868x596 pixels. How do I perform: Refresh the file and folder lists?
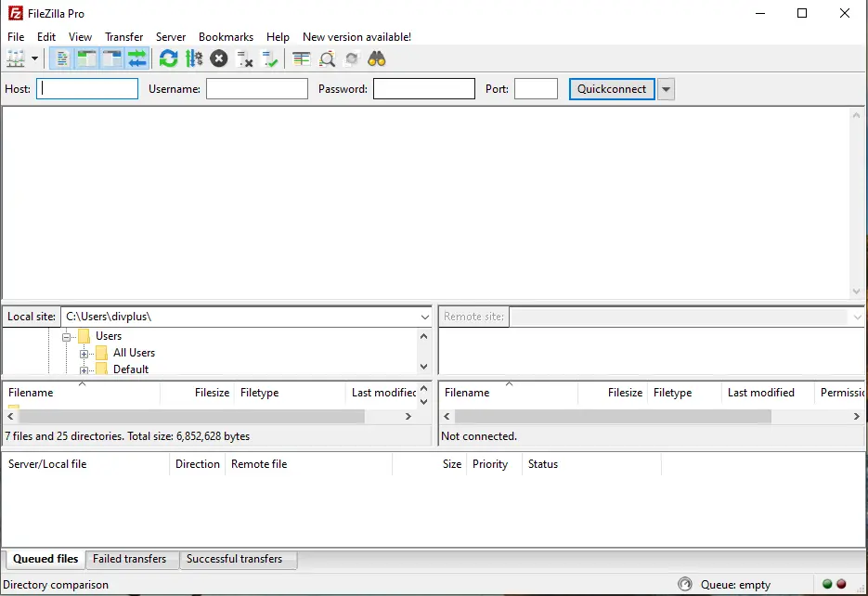(168, 58)
